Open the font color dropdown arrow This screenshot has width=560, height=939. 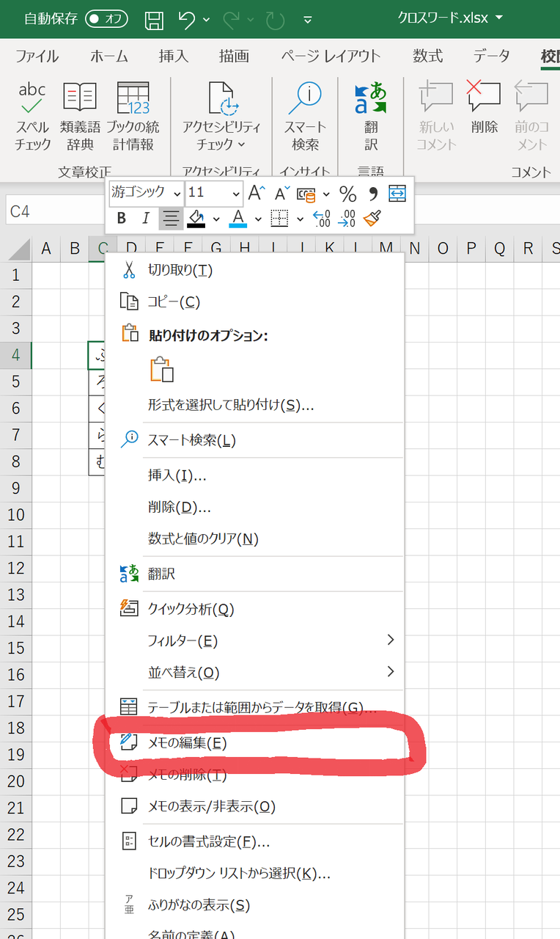click(258, 219)
